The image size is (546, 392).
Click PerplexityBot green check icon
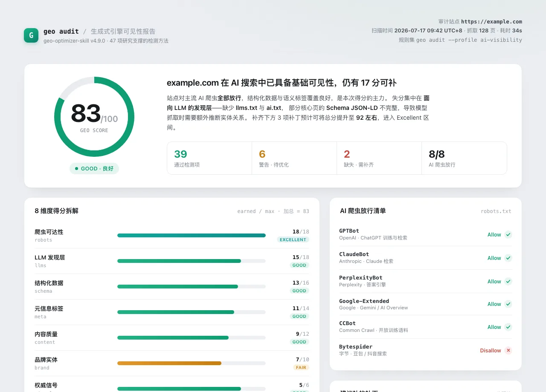508,281
